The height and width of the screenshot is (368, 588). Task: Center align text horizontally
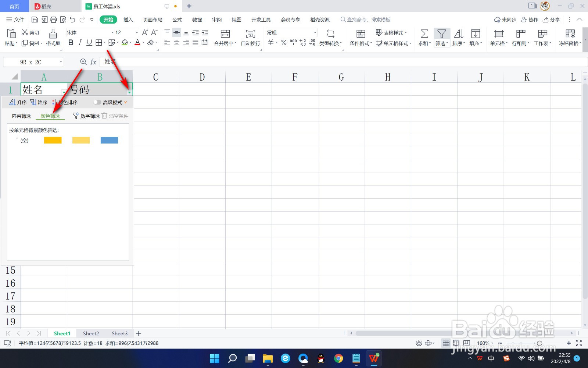pos(177,43)
